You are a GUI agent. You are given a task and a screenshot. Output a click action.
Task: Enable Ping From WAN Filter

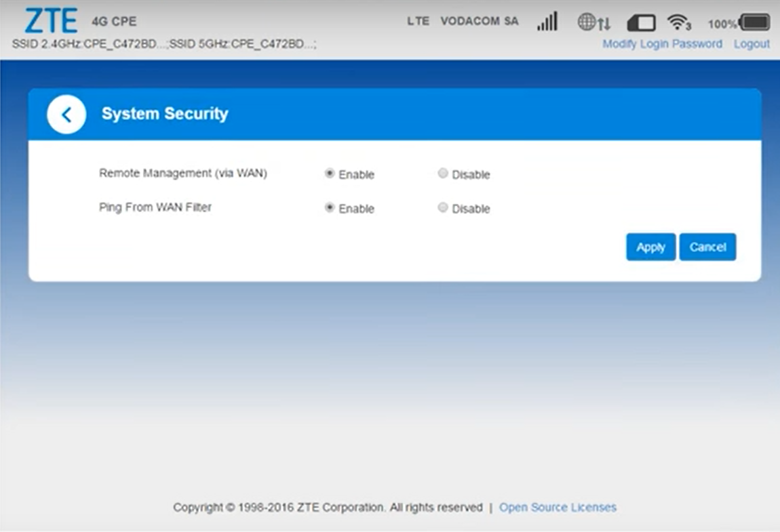click(x=330, y=207)
